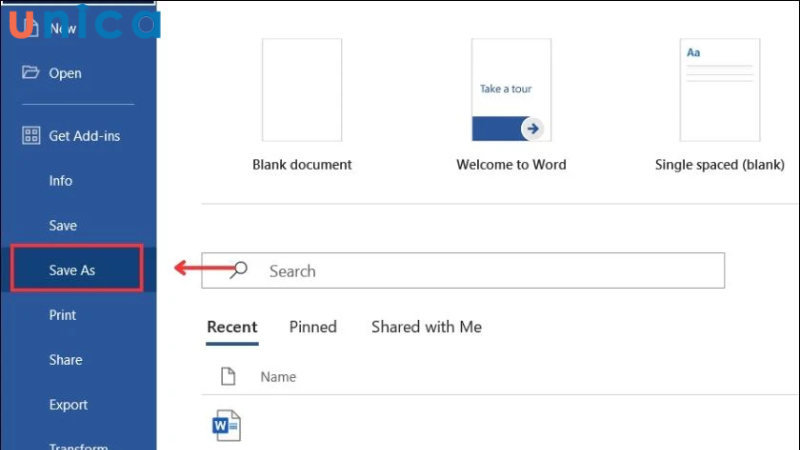Select Single spaced (blank) template

(719, 91)
